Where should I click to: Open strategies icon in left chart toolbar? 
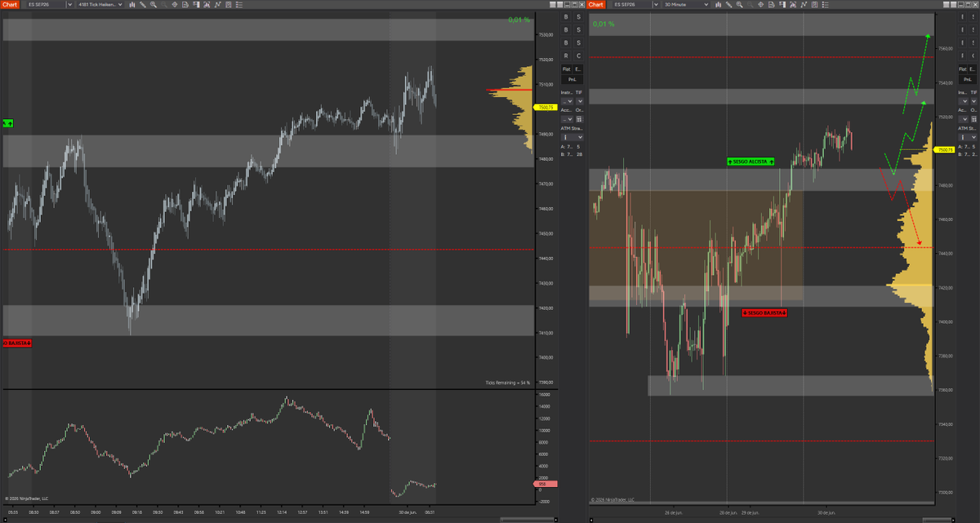tap(217, 4)
